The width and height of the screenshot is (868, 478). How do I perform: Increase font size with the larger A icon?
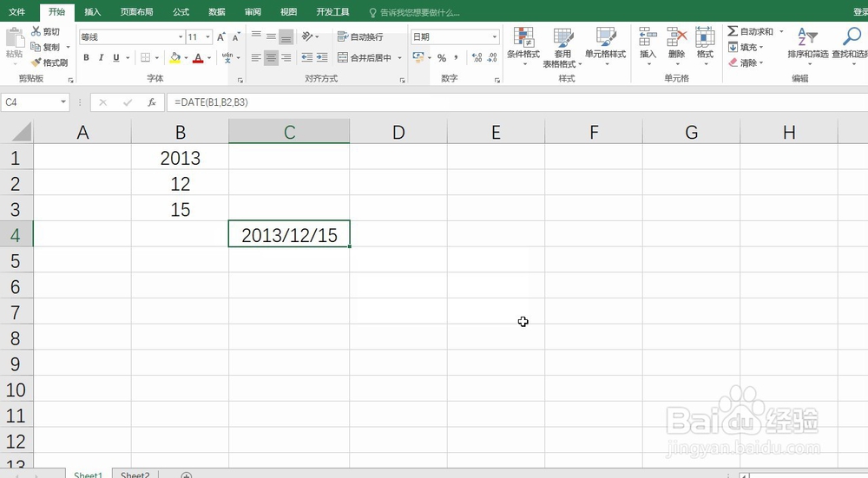coord(220,37)
